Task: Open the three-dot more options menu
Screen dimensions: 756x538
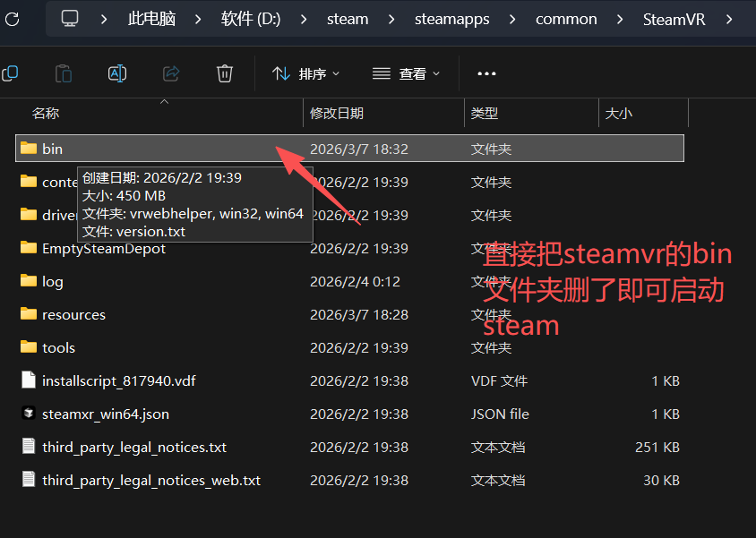Action: click(x=486, y=73)
